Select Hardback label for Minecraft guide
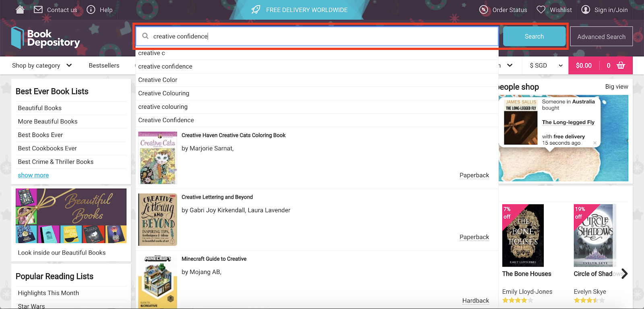 pos(475,301)
